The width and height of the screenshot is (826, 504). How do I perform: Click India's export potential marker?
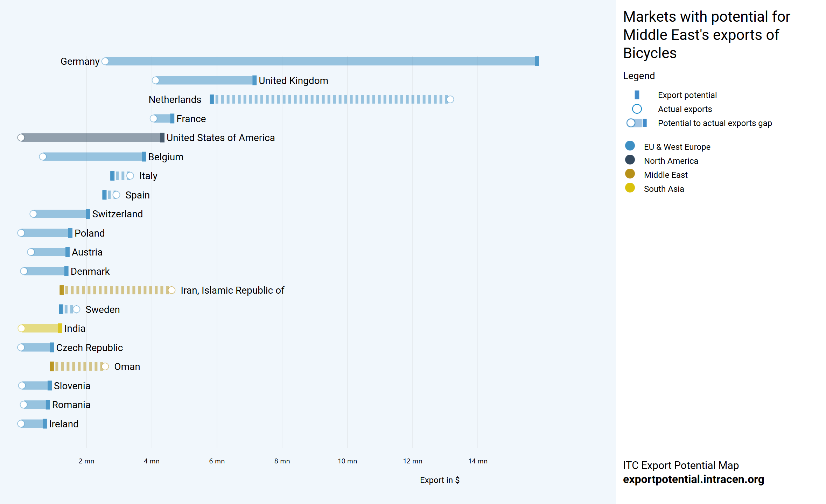pyautogui.click(x=60, y=328)
